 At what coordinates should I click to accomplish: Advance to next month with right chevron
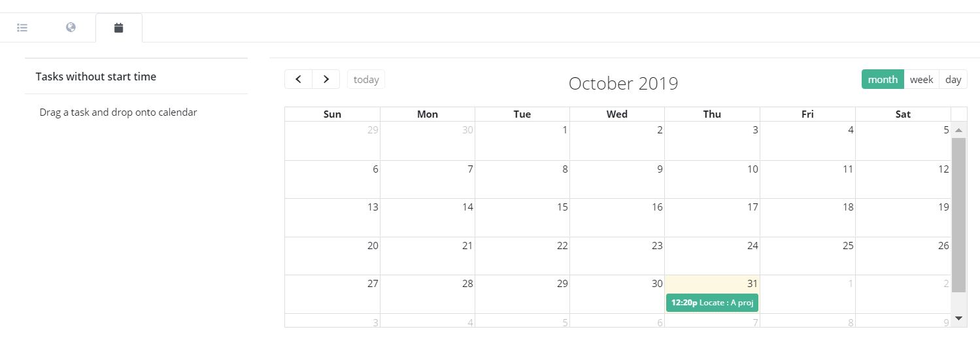point(326,79)
